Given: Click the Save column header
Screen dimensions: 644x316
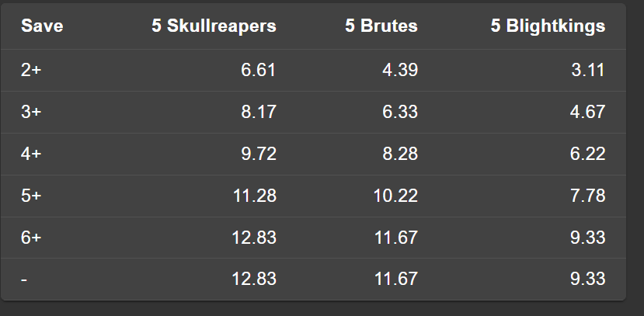Looking at the screenshot, I should (42, 26).
